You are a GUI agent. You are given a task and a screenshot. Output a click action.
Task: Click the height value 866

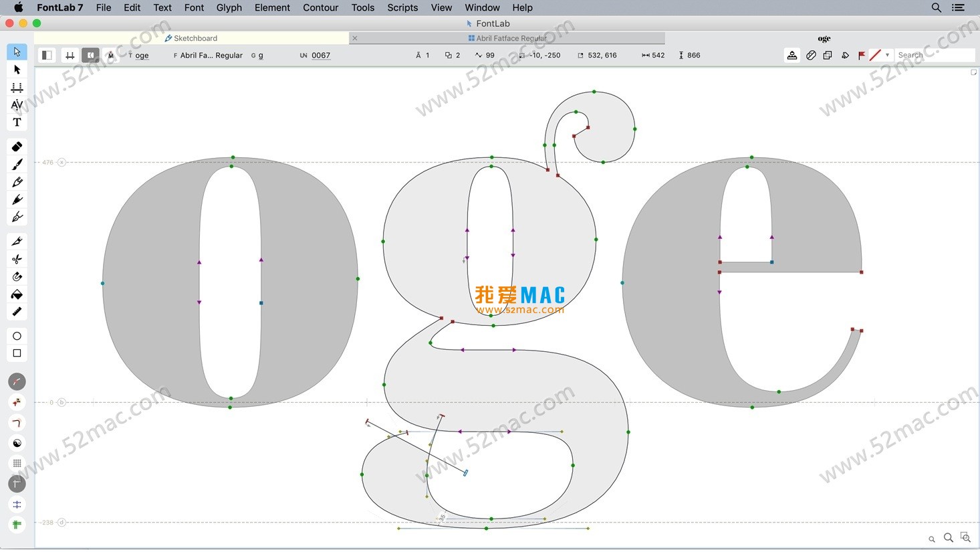tap(694, 56)
